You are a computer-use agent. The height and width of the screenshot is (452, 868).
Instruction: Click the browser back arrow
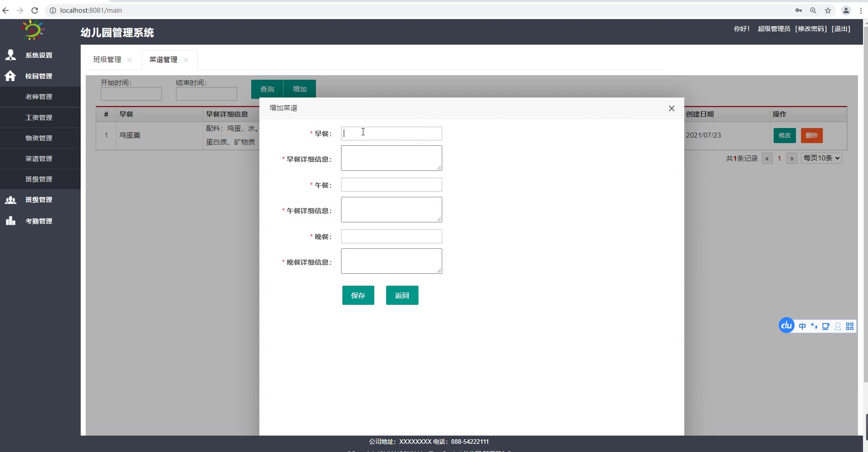[5, 10]
